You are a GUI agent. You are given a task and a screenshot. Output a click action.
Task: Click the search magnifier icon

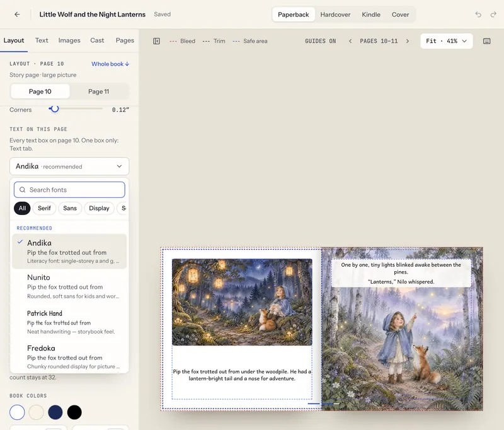[23, 190]
